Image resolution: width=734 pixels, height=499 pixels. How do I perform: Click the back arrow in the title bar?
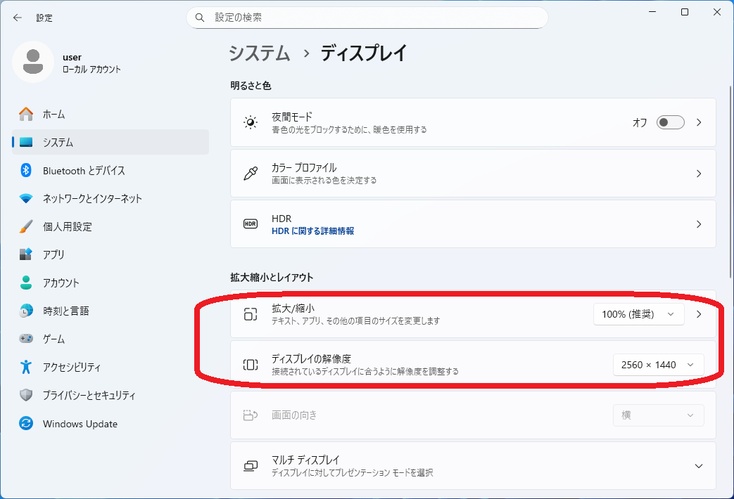click(17, 17)
